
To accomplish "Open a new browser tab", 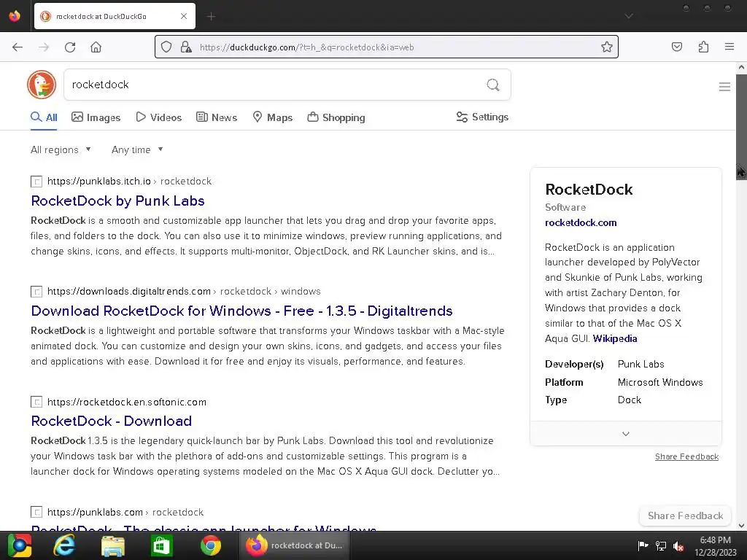I will tap(211, 16).
